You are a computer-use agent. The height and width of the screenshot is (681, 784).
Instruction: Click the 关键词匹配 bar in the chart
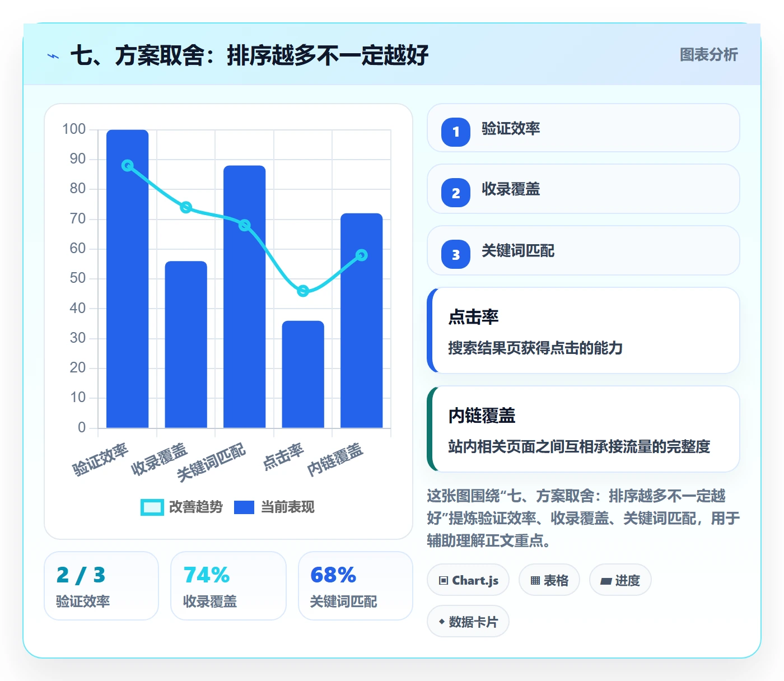[245, 297]
